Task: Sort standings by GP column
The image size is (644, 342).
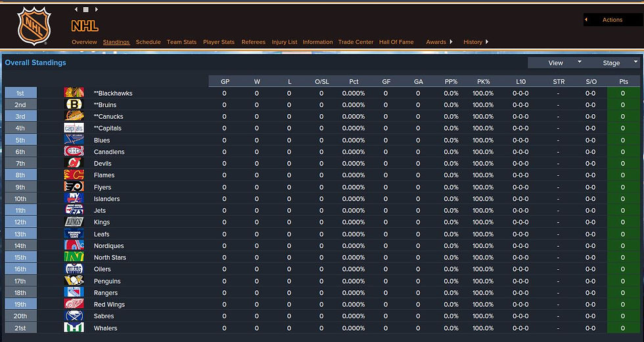Action: click(x=225, y=81)
